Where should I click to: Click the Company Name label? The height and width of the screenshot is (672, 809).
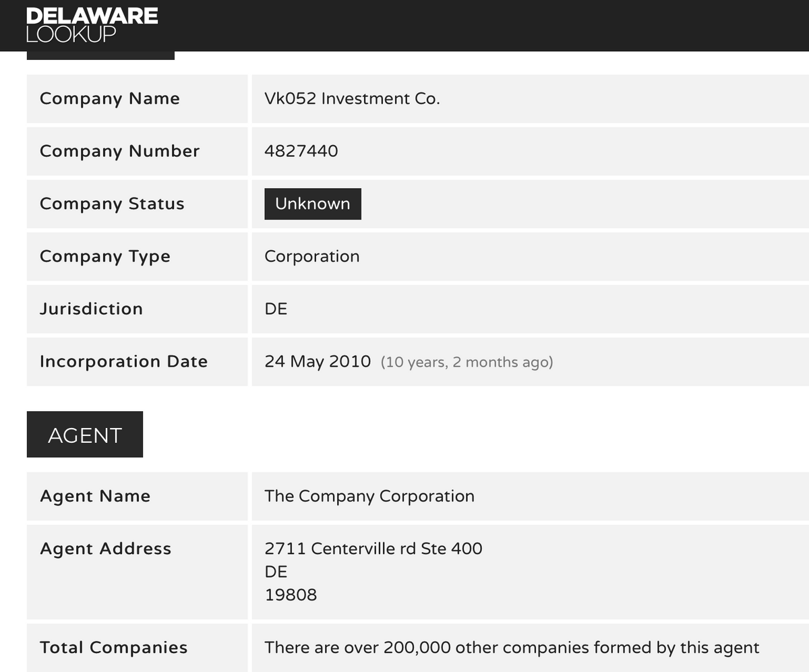(x=110, y=98)
